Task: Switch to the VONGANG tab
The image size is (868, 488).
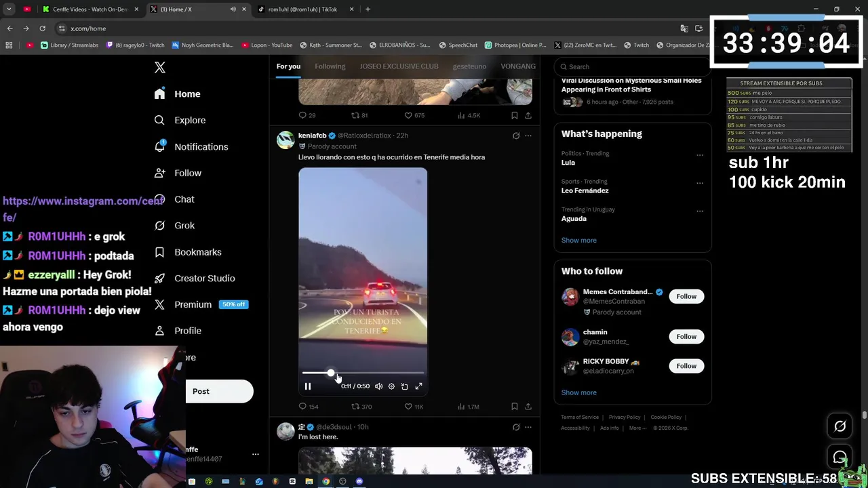Action: point(518,66)
